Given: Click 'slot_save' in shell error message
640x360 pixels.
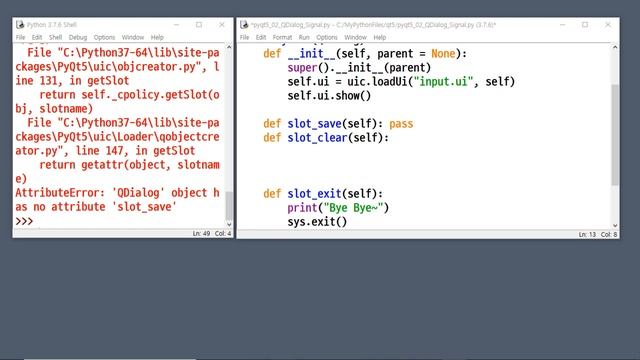Looking at the screenshot, I should (x=144, y=207).
